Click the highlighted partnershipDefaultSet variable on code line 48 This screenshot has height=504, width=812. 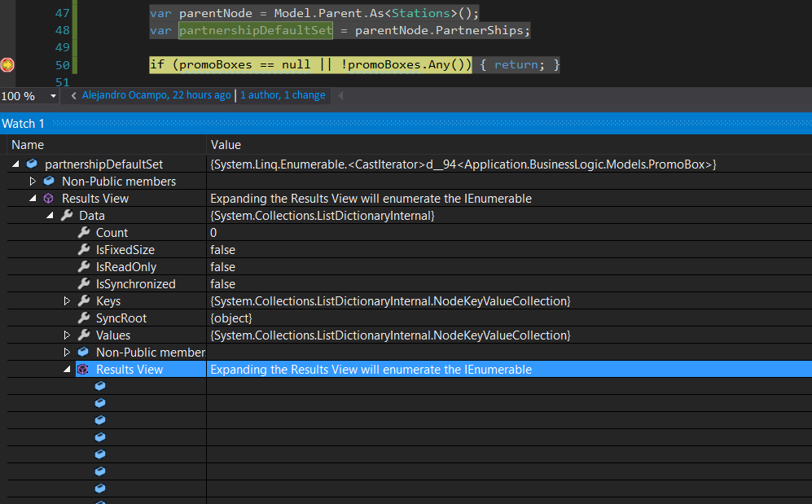tap(256, 30)
